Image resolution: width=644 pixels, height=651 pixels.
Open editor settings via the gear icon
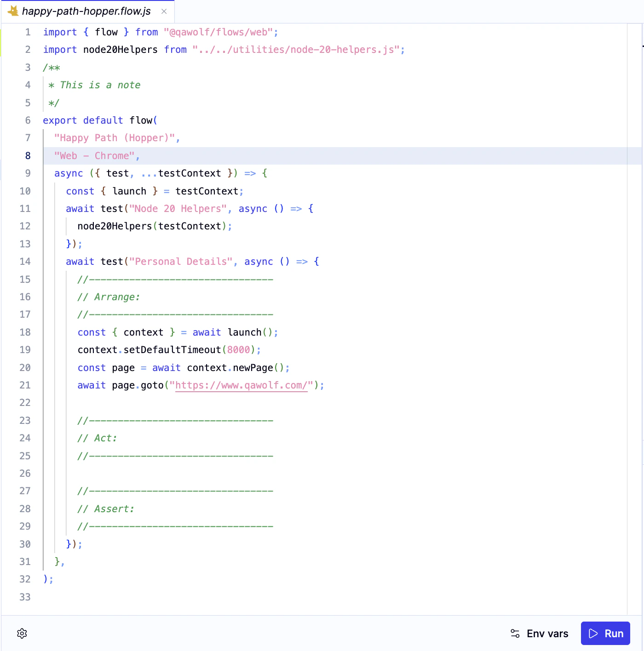[22, 634]
